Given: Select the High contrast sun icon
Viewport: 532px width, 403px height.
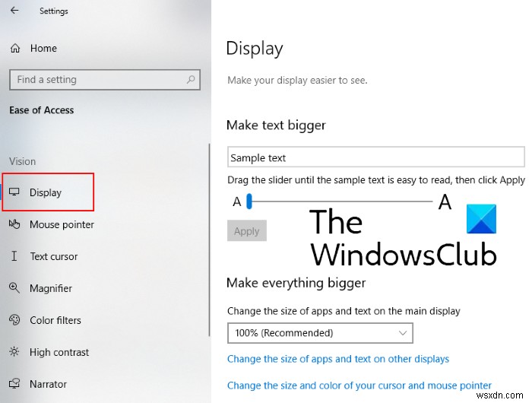Looking at the screenshot, I should point(14,352).
